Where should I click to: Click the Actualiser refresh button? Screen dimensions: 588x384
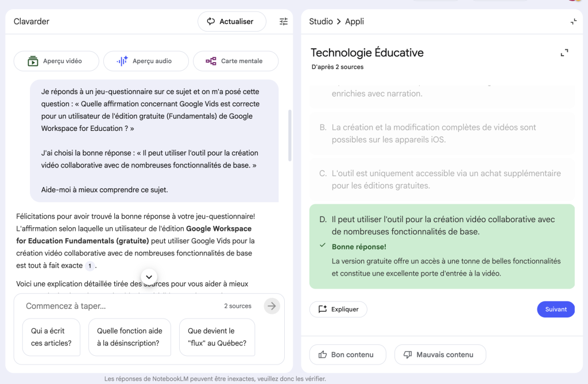(232, 22)
